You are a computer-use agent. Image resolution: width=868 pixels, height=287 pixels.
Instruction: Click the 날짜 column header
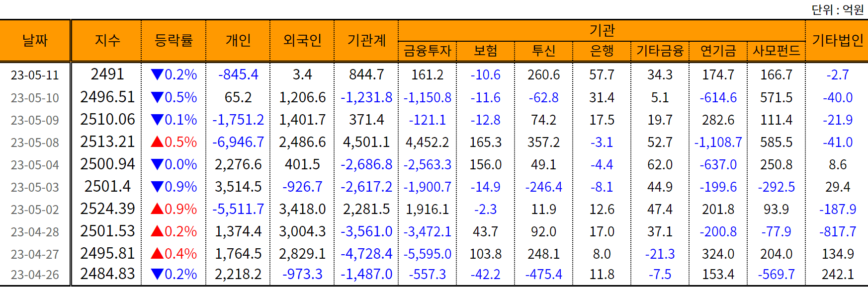pos(35,41)
